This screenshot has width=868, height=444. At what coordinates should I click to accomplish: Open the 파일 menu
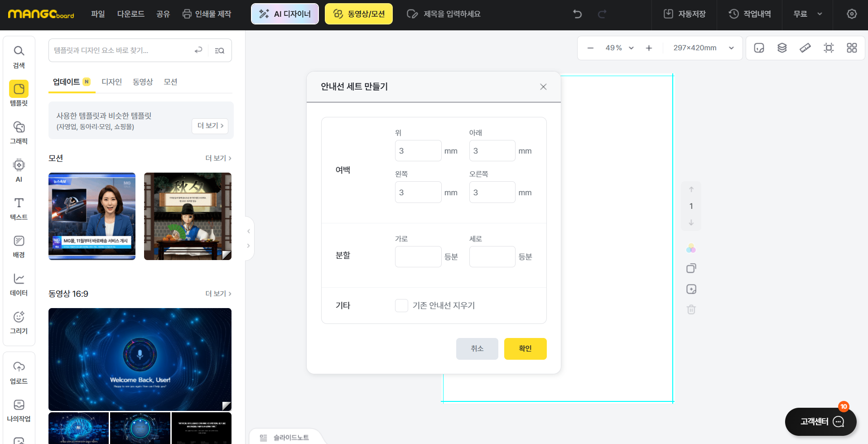pyautogui.click(x=98, y=14)
